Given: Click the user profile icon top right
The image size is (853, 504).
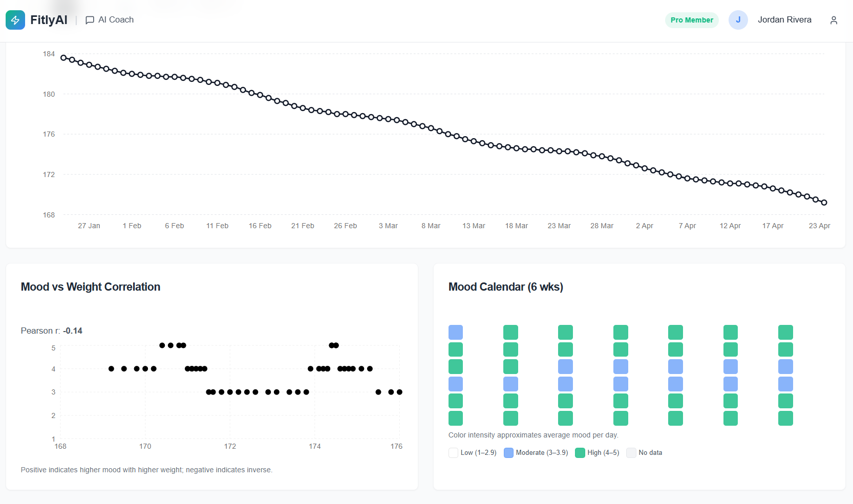Looking at the screenshot, I should pyautogui.click(x=834, y=20).
